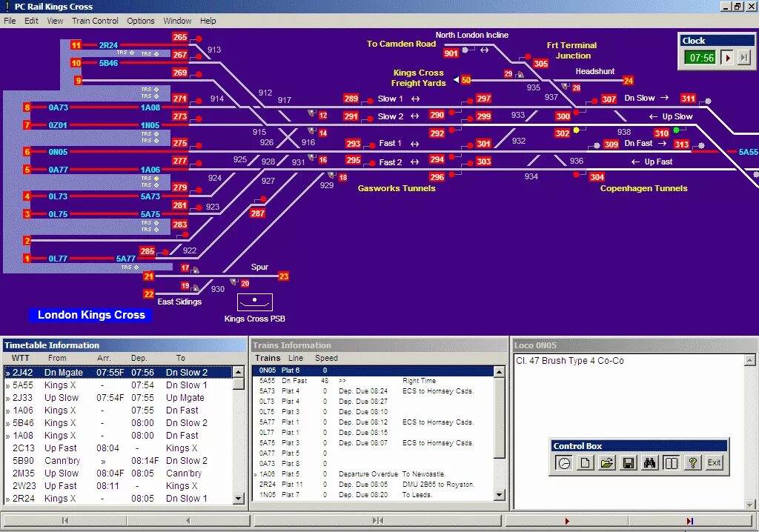
Task: Select train 1N05 Plat 7 row
Action: [373, 495]
